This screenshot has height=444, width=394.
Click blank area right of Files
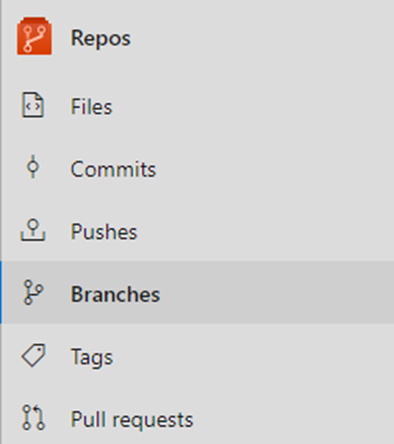coord(253,107)
